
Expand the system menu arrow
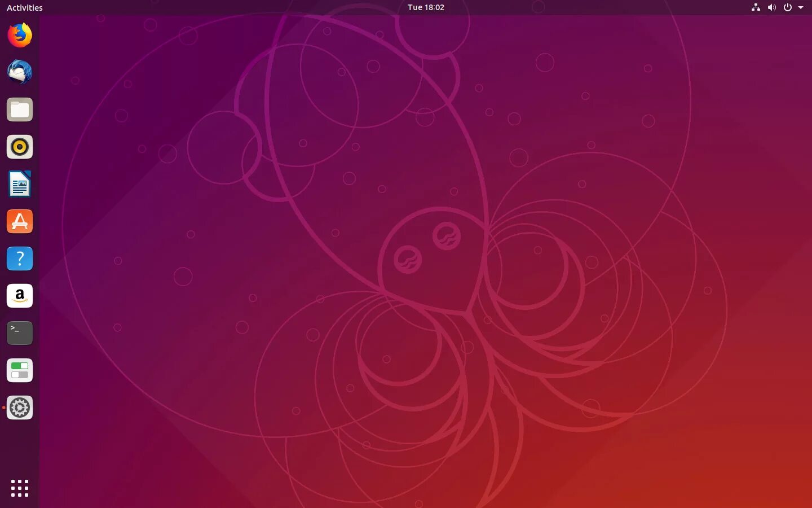point(800,8)
